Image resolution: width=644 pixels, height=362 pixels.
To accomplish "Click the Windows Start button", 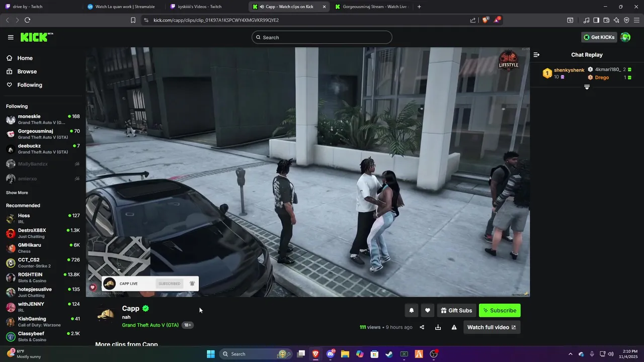I will point(211,354).
